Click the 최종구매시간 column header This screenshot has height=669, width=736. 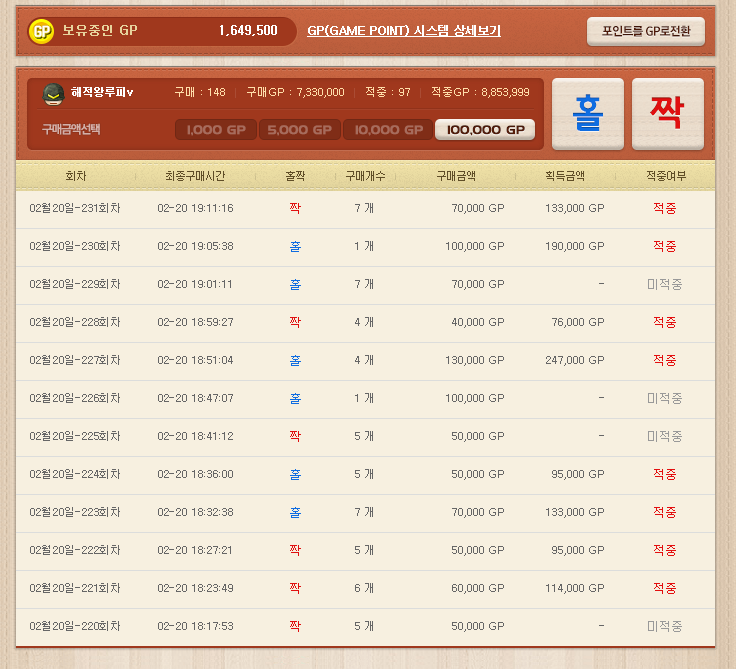pyautogui.click(x=195, y=176)
